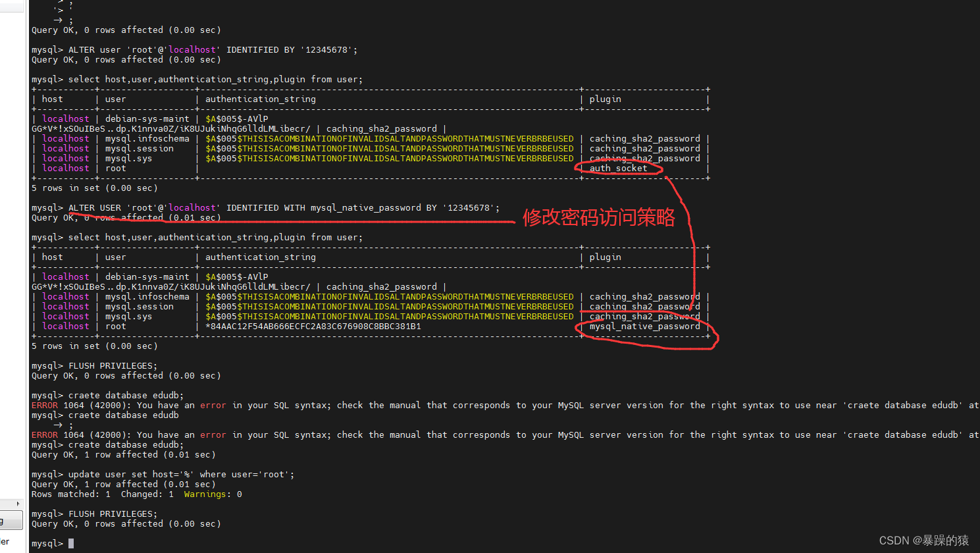980x553 pixels.
Task: Click the small right scroll arrow in left panel
Action: [x=18, y=504]
